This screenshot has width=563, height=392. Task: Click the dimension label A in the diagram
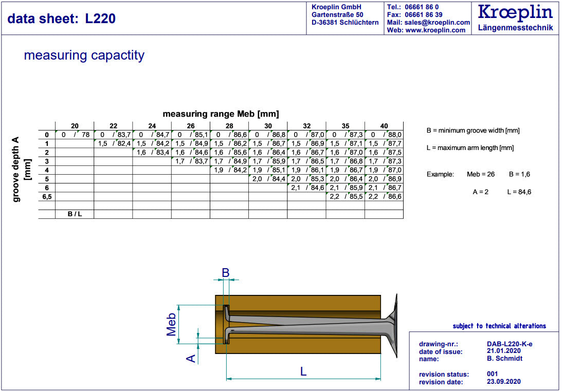(191, 358)
